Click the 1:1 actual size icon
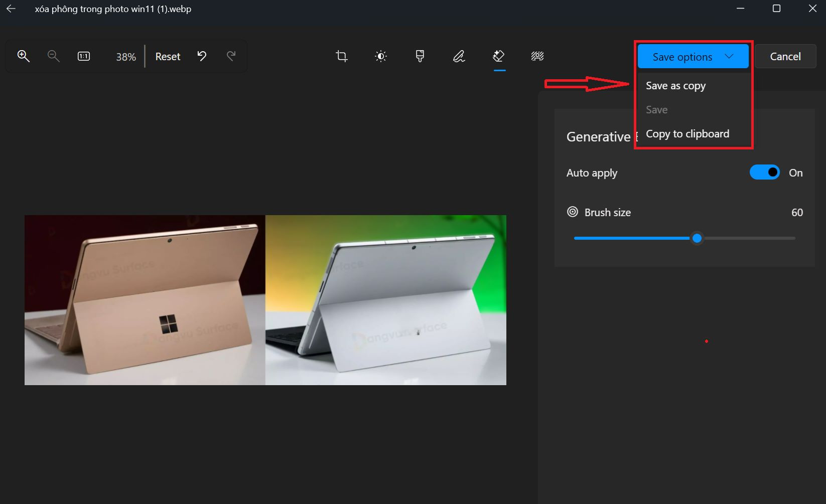This screenshot has width=826, height=504. tap(83, 56)
